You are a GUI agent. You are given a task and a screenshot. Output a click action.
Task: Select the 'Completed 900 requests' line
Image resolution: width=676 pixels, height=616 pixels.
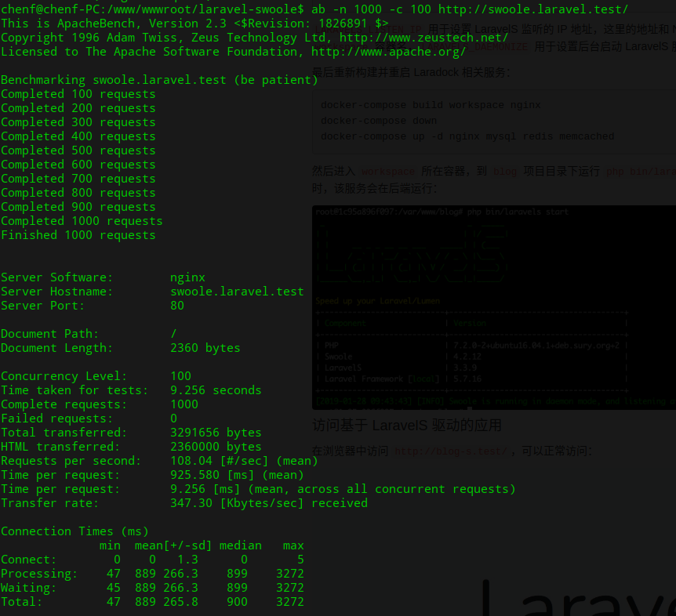(78, 207)
